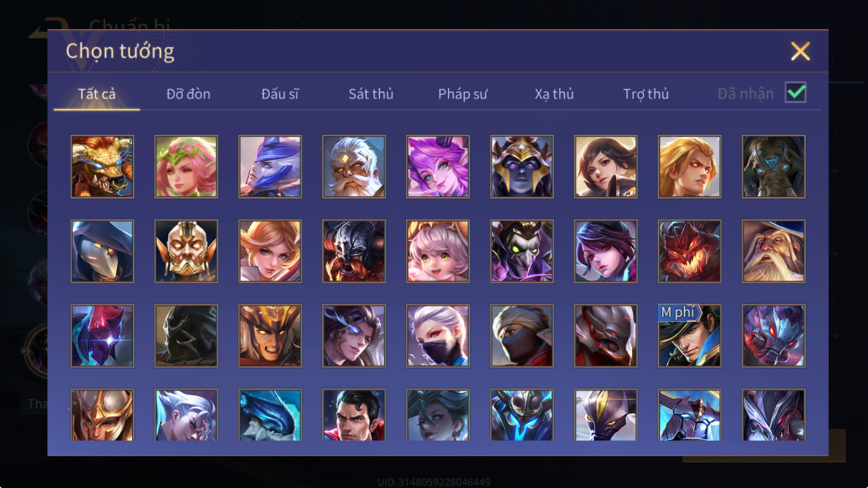
Task: Pick the red lava demon hero
Action: coord(690,251)
